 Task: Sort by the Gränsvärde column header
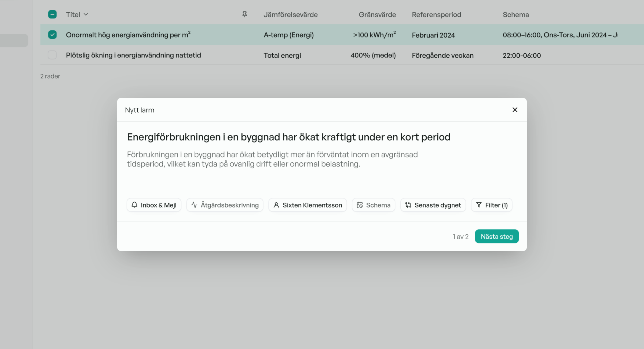point(377,15)
